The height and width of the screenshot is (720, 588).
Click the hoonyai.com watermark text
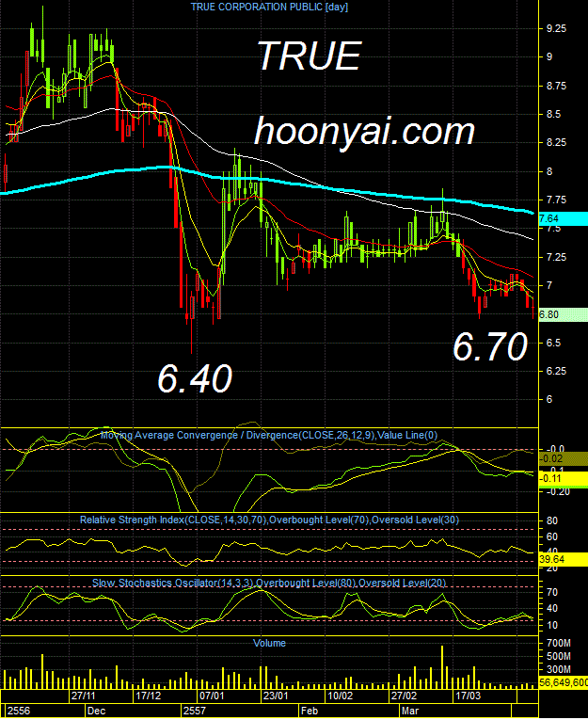pyautogui.click(x=364, y=132)
